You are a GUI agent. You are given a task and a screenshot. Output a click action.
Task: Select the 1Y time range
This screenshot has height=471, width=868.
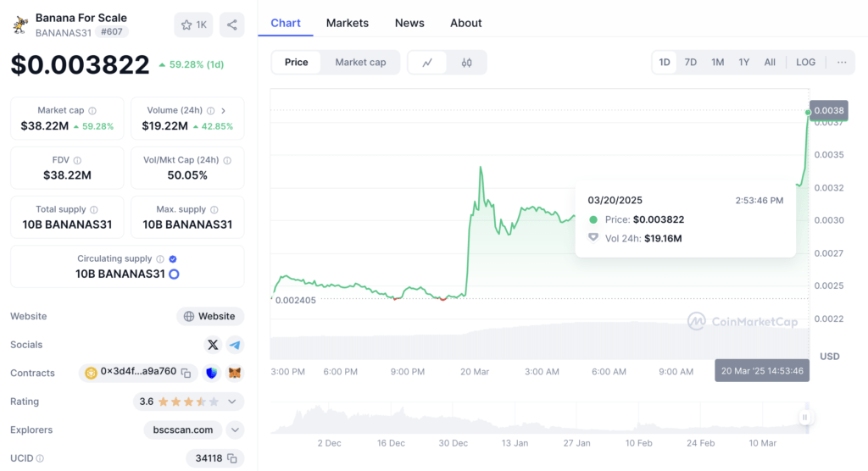[744, 62]
